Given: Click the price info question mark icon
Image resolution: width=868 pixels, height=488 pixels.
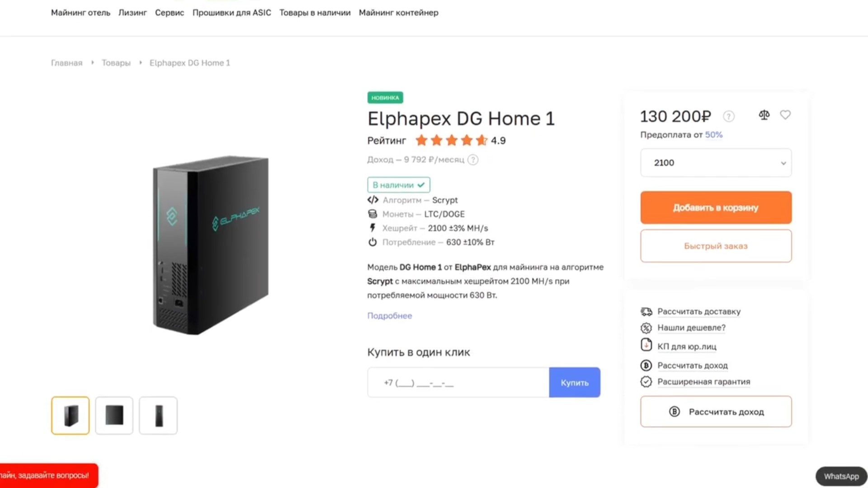Looking at the screenshot, I should tap(728, 117).
